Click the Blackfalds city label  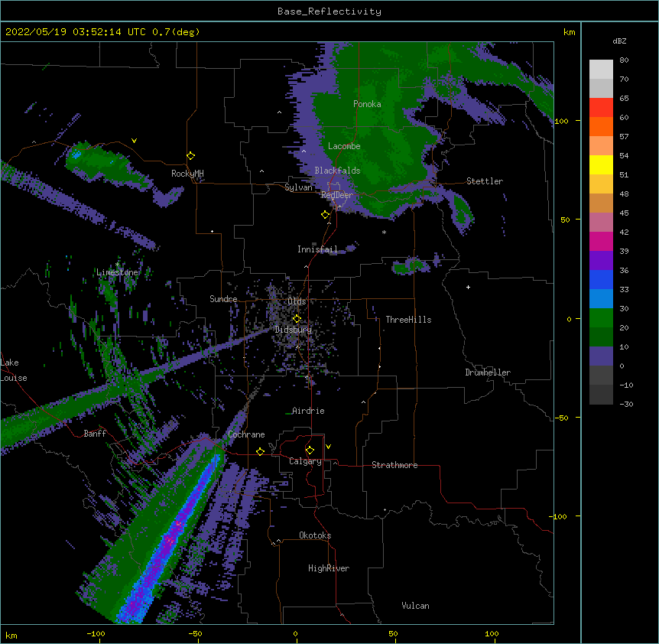337,171
